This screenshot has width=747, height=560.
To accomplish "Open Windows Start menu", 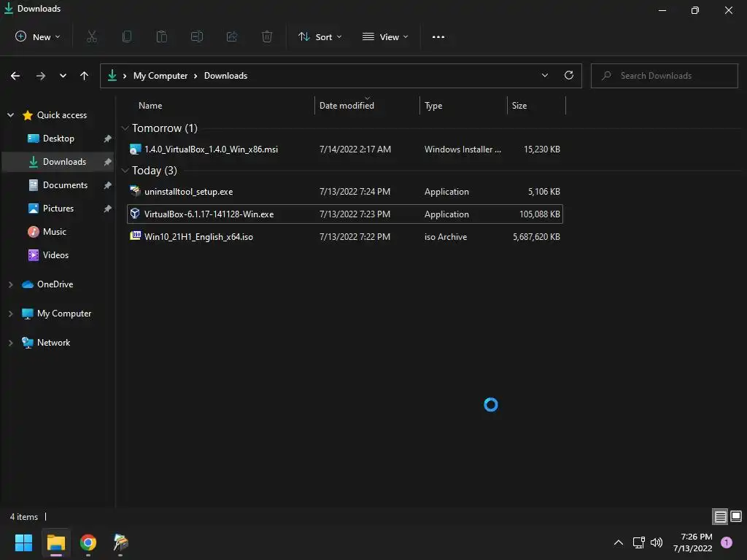I will click(x=23, y=542).
